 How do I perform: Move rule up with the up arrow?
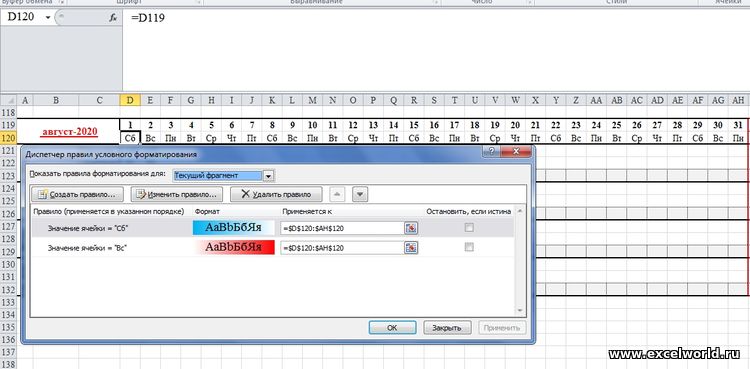[337, 194]
